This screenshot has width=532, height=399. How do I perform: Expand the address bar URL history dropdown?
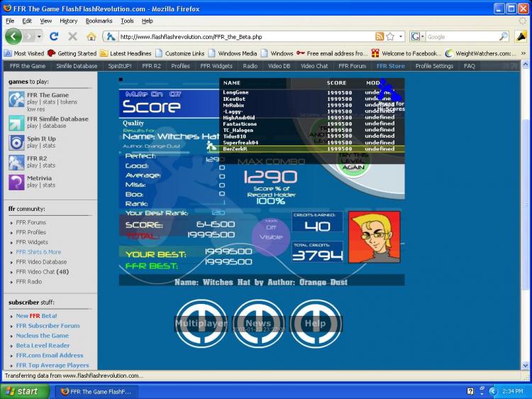coord(401,36)
